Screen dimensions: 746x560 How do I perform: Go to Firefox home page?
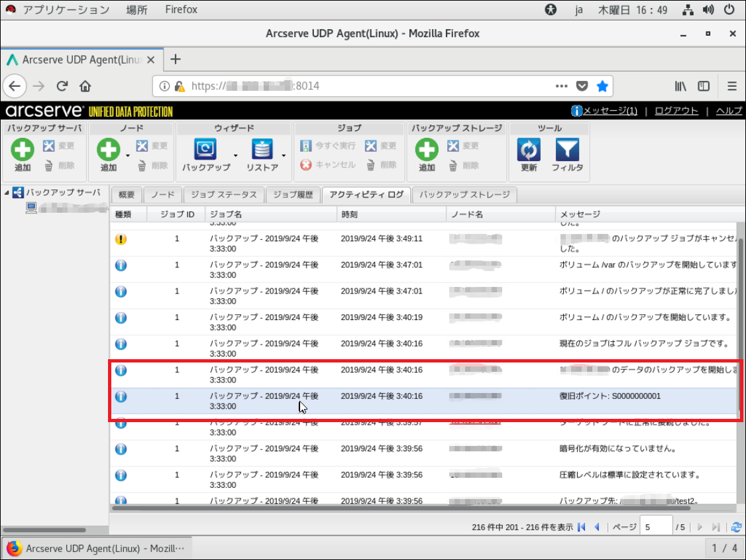[85, 86]
